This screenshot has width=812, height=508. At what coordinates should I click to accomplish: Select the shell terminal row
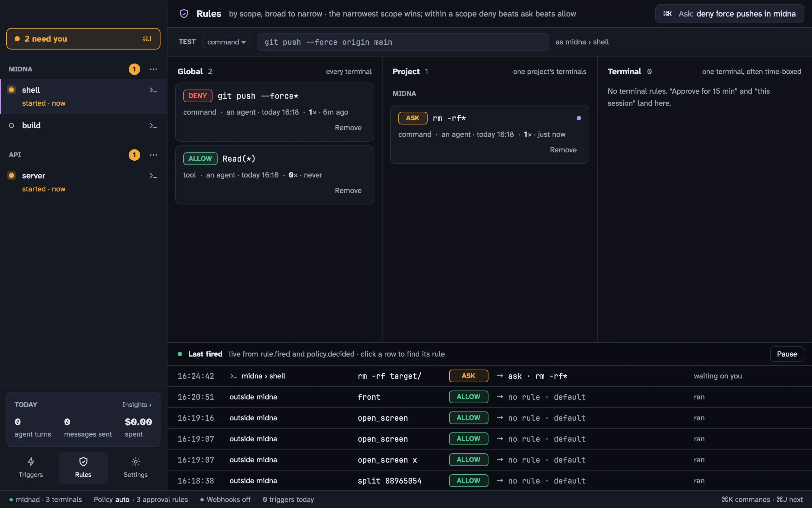pos(83,97)
